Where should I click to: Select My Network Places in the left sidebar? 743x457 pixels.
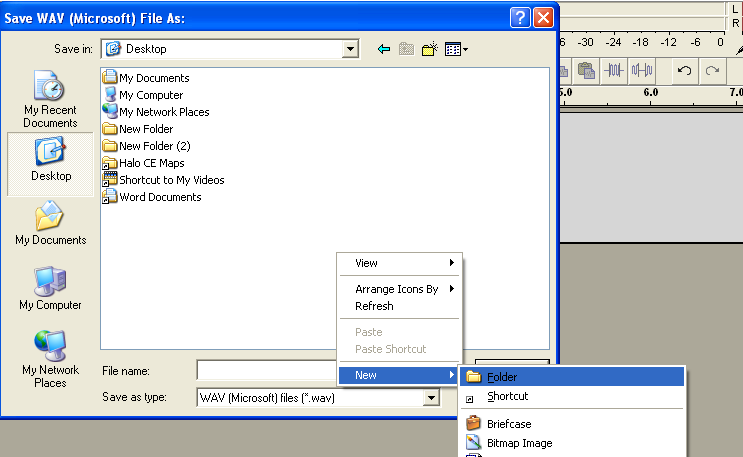pyautogui.click(x=50, y=358)
